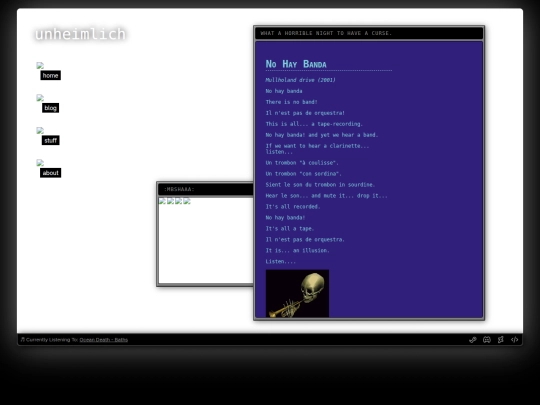Click the broken image above blog

pyautogui.click(x=40, y=98)
